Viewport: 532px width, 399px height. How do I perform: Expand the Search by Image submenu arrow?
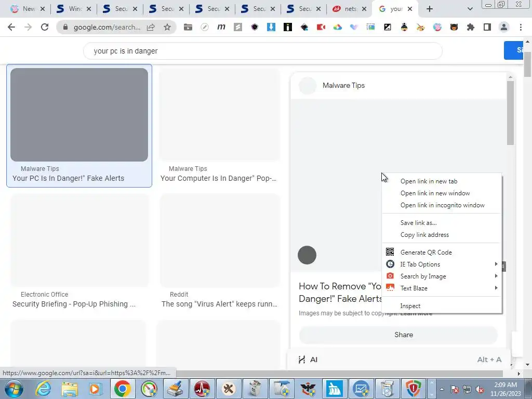pyautogui.click(x=496, y=276)
